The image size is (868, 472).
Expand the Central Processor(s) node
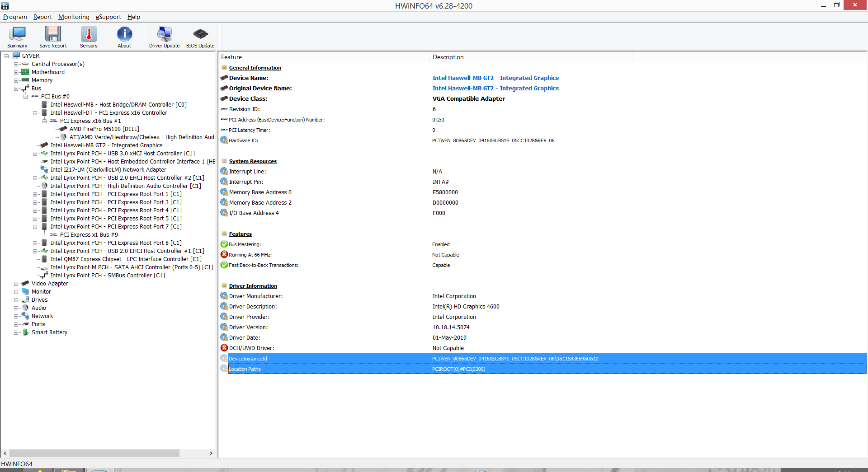click(16, 64)
